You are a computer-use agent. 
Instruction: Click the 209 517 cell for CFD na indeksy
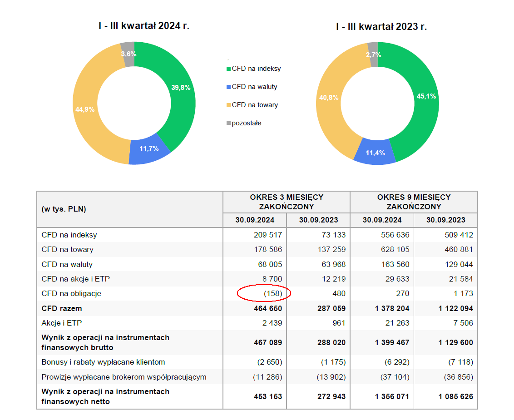267,235
